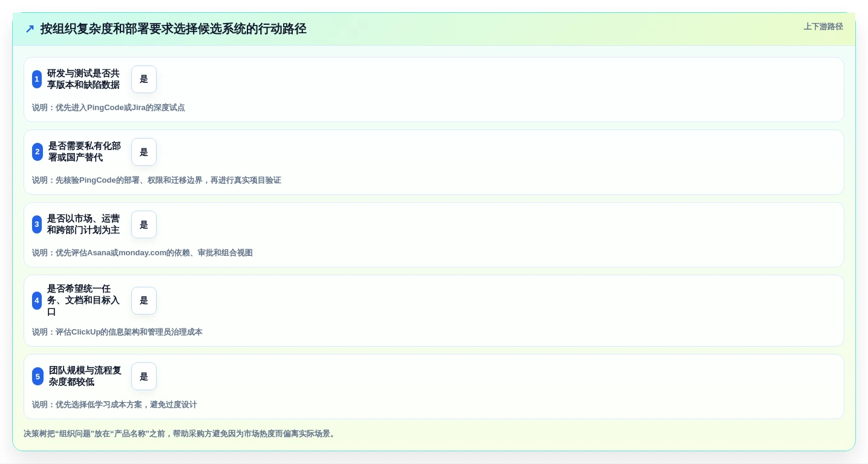Pick 是 for 团队规模与流程复杂度都较低
868x464 pixels.
click(144, 376)
